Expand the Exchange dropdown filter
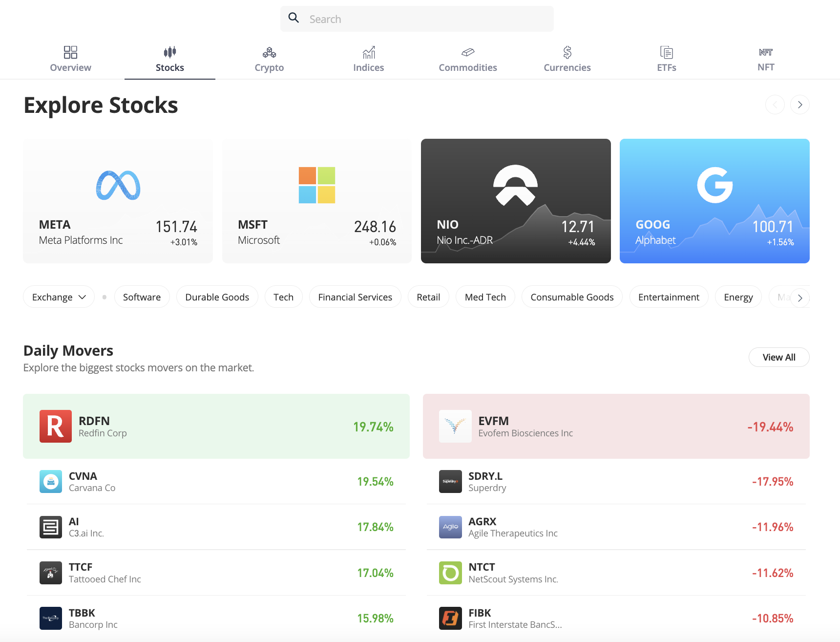This screenshot has height=642, width=840. pyautogui.click(x=59, y=297)
